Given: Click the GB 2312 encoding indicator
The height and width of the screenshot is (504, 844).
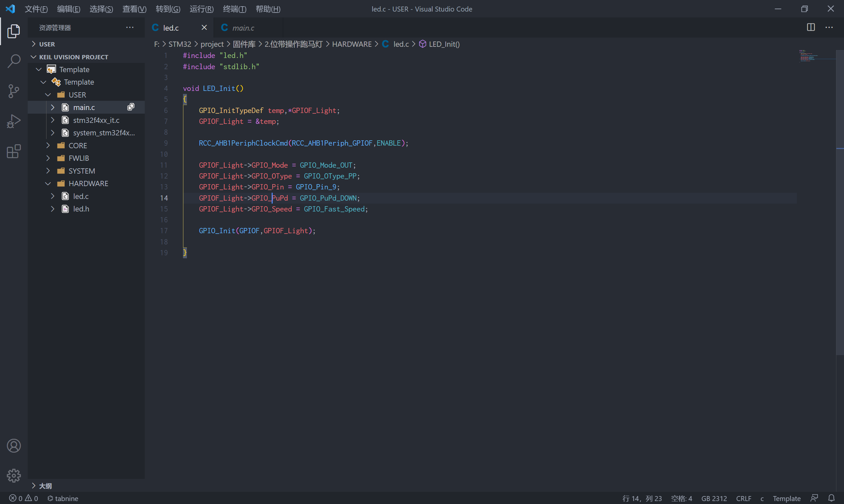Looking at the screenshot, I should coord(714,498).
